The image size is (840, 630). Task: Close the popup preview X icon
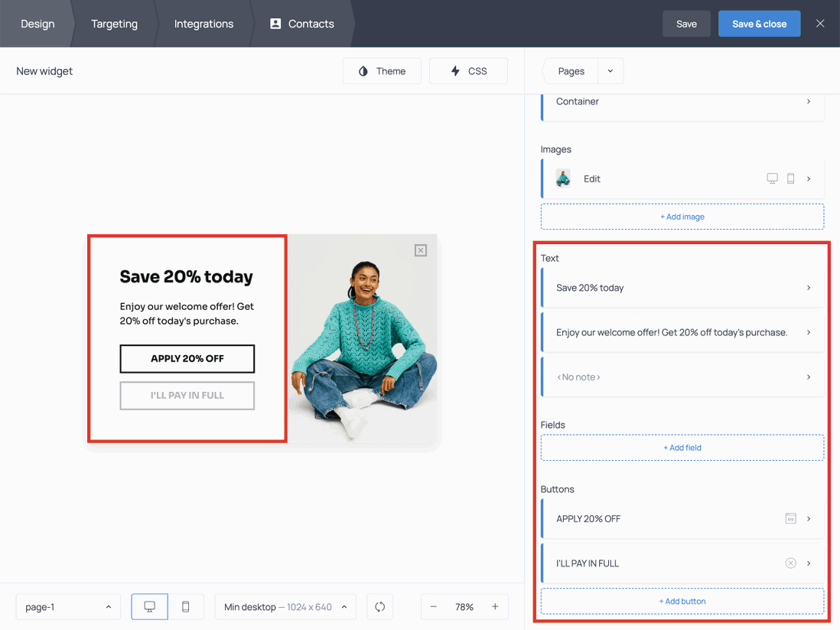[421, 250]
